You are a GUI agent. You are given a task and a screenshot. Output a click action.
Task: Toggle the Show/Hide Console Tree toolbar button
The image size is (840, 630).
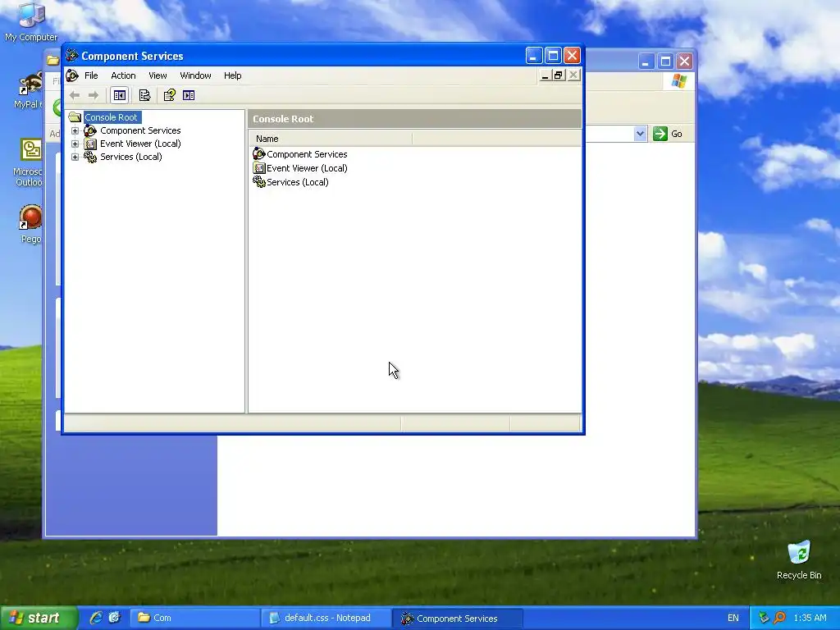click(120, 95)
